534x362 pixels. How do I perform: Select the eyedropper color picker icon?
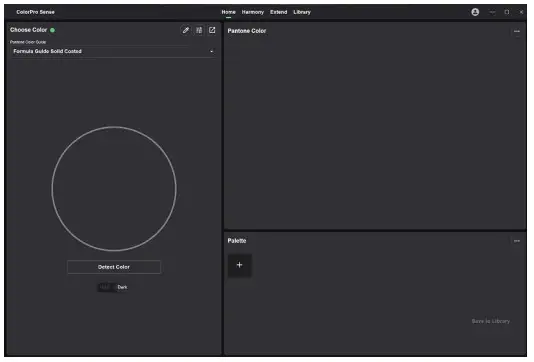[x=186, y=30]
